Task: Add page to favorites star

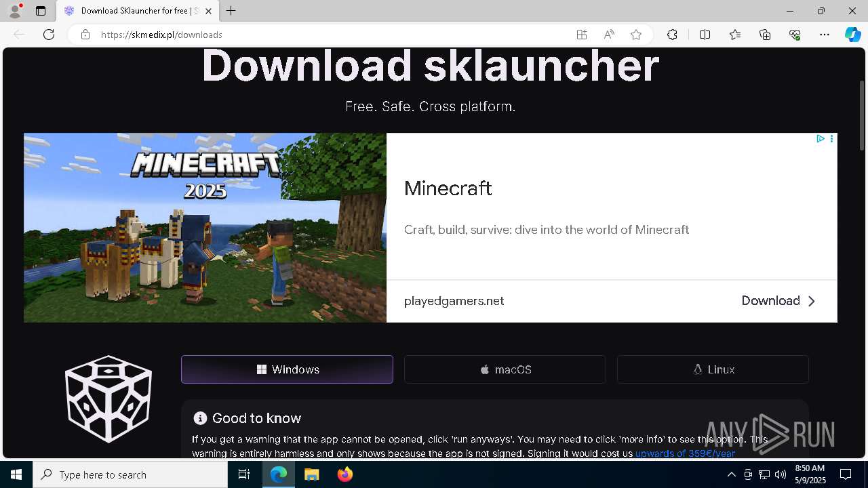Action: coord(636,35)
